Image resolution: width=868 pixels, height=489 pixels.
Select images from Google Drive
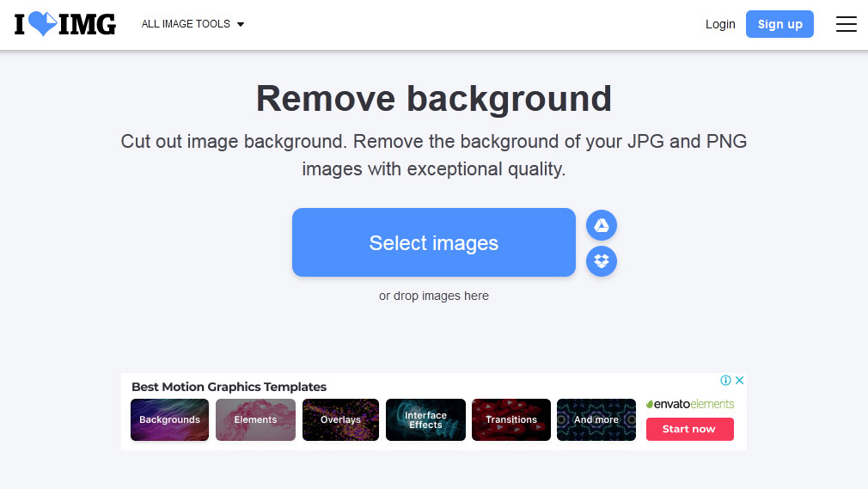click(602, 225)
